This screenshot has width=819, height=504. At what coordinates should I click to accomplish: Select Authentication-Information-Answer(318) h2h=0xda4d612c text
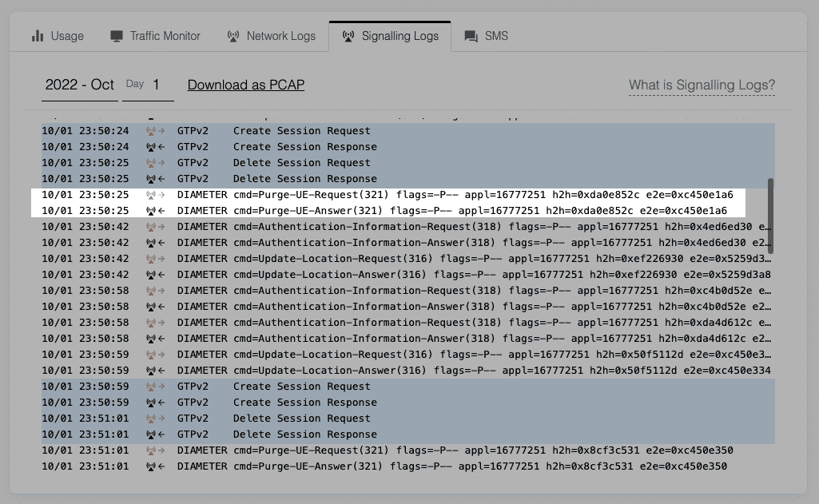502,339
